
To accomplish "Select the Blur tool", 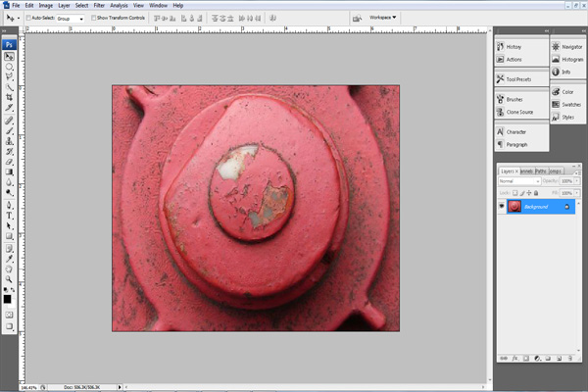I will click(9, 182).
